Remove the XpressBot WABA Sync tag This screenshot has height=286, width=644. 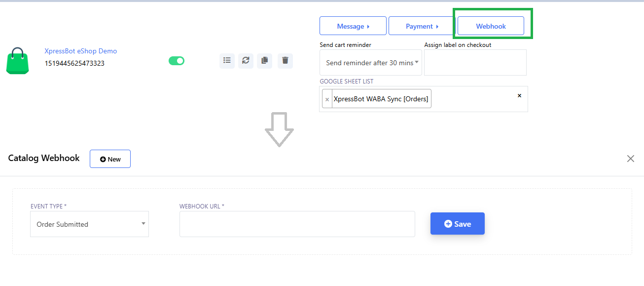click(x=327, y=99)
